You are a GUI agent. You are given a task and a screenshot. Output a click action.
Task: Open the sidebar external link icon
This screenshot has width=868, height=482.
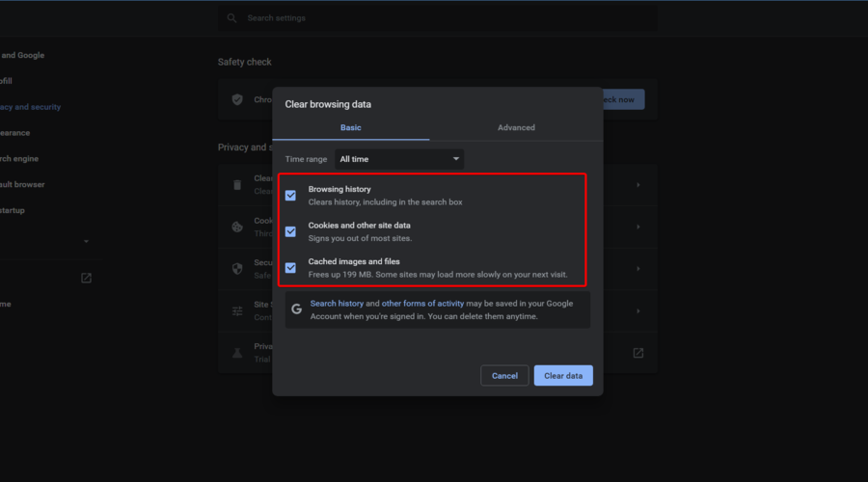[x=86, y=278]
